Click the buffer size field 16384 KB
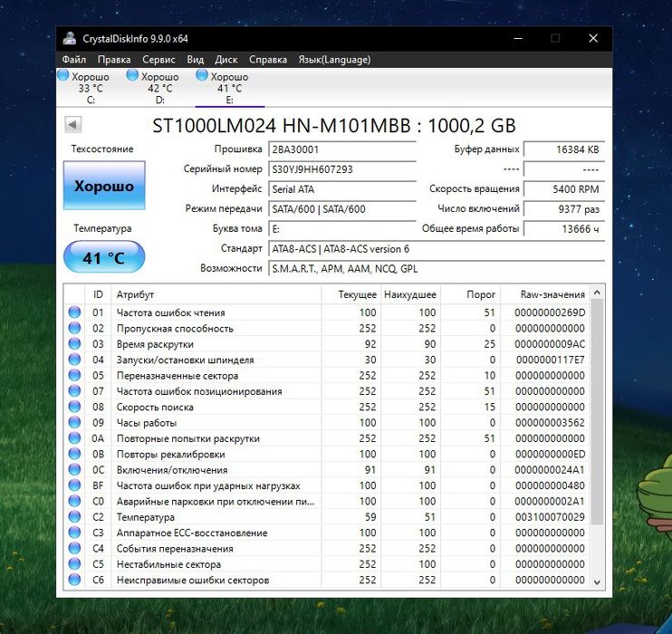672x634 pixels. coord(564,149)
